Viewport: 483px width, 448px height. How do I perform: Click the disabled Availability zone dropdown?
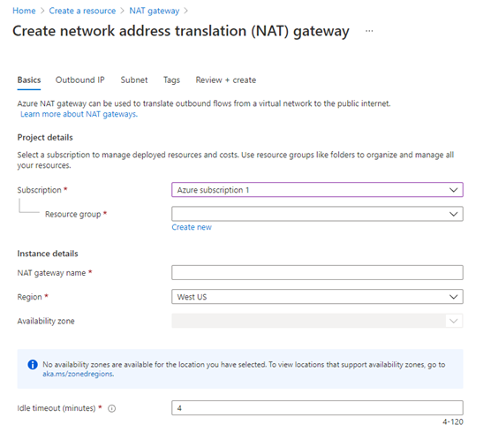click(x=317, y=321)
